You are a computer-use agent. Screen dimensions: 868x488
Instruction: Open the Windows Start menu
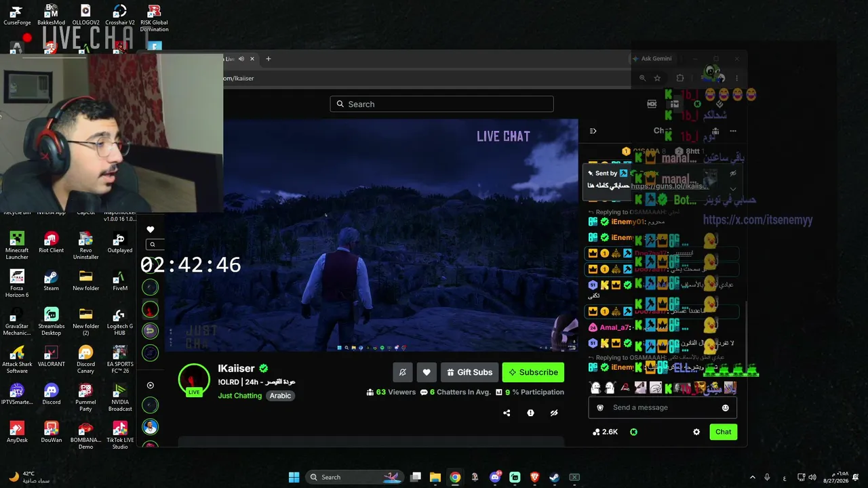294,477
